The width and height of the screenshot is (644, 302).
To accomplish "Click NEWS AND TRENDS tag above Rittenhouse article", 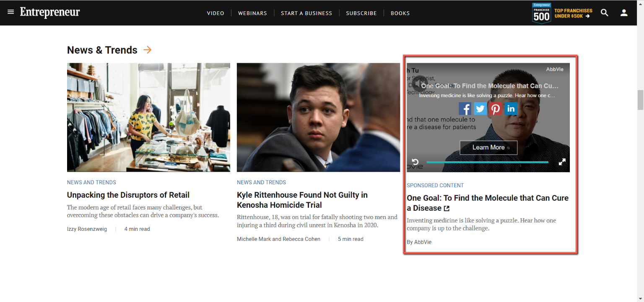I will point(261,183).
